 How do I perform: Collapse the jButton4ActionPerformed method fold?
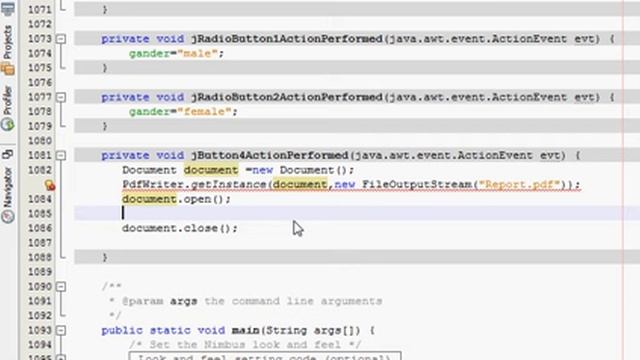[61, 156]
